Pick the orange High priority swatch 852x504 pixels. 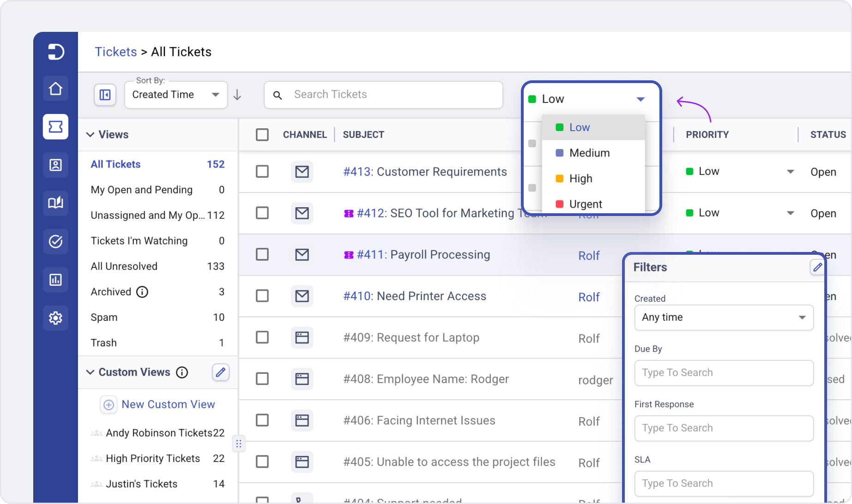559,179
